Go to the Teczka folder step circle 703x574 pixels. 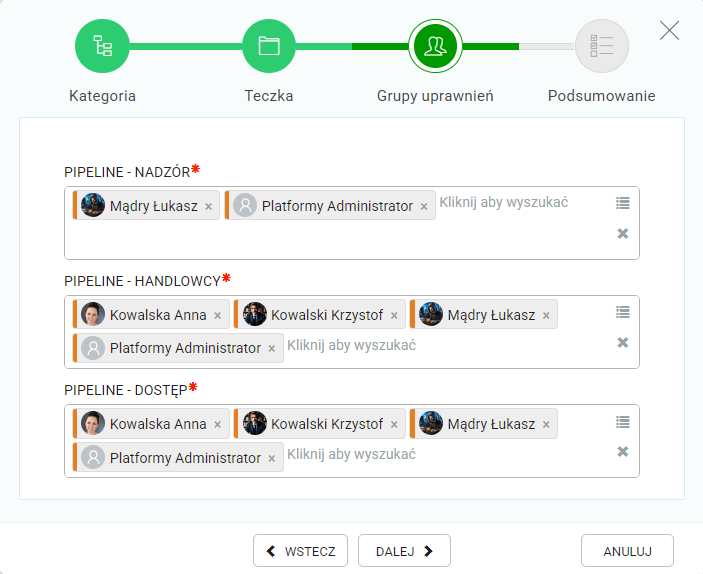[x=269, y=46]
